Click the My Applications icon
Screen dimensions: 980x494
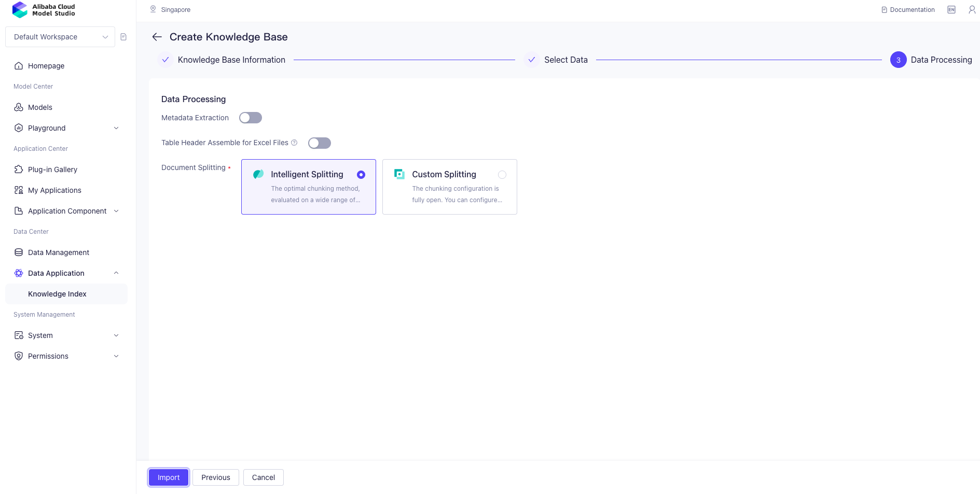pos(19,190)
